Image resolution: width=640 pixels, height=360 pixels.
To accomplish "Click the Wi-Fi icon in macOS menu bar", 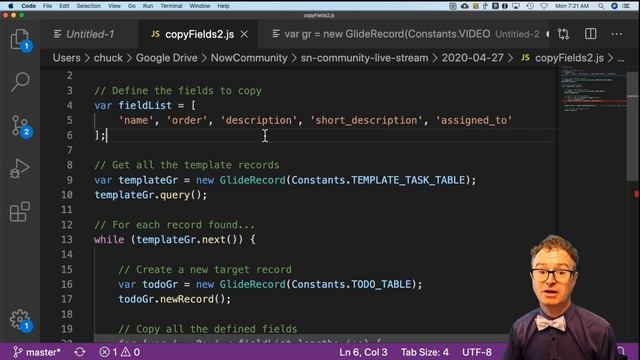I will pos(544,6).
